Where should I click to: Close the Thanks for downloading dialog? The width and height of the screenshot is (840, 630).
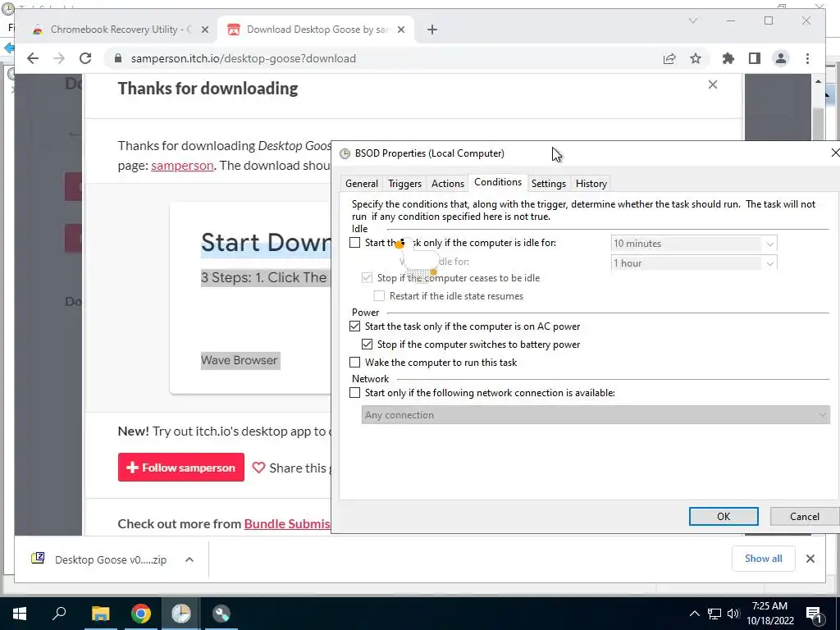click(x=713, y=84)
